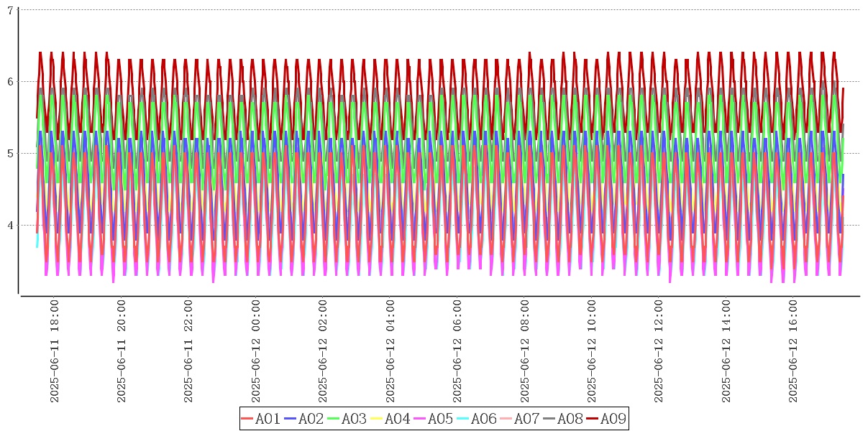The image size is (868, 431).
Task: Click the 2025-06-12 12:00 axis label
Action: coord(659,351)
